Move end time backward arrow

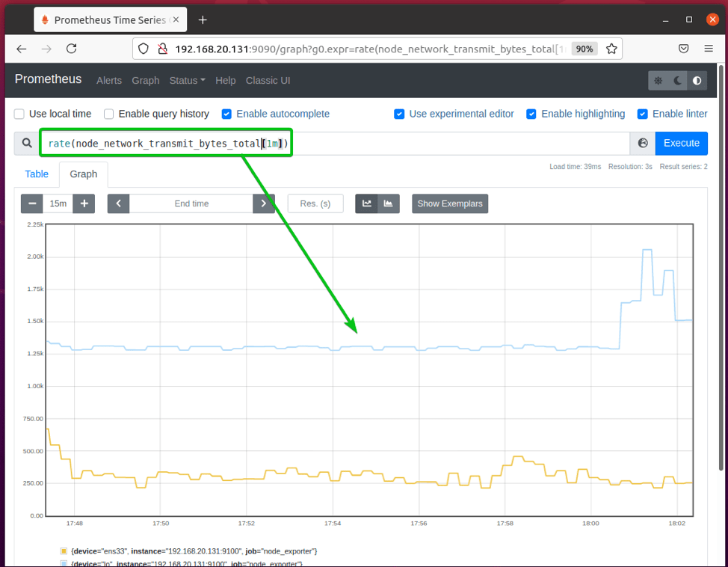(118, 203)
